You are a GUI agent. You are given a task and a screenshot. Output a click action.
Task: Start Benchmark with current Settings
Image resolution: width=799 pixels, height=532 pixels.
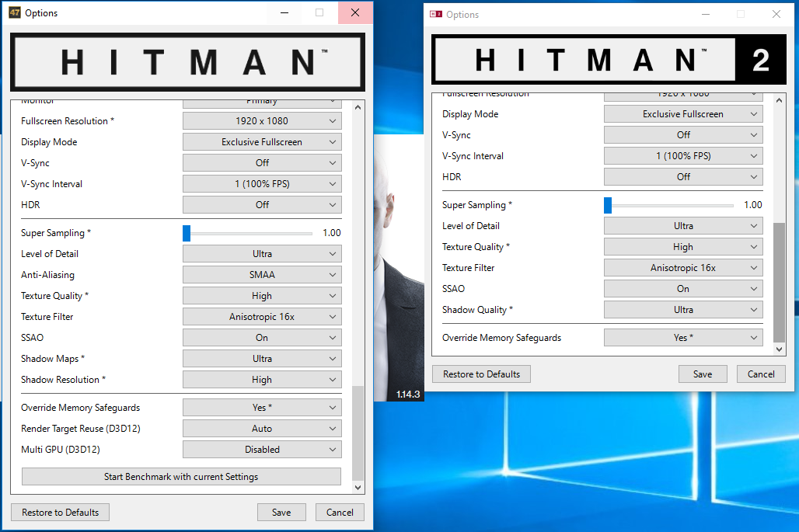tap(181, 476)
